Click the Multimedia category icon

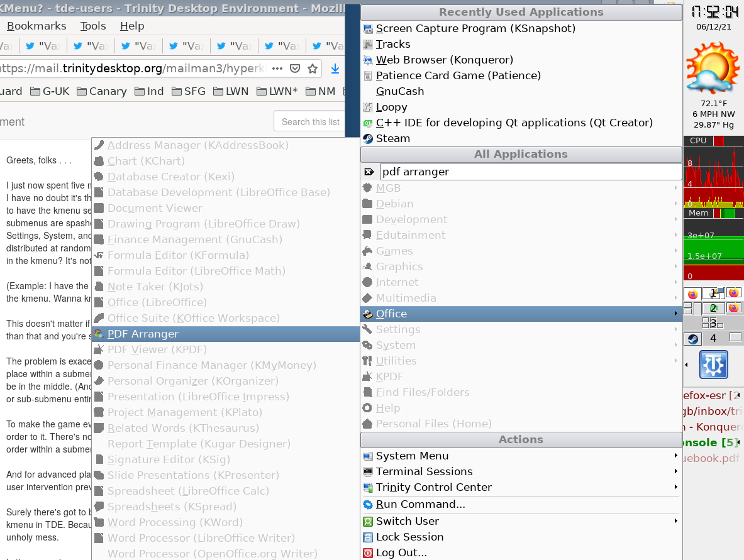[x=368, y=298]
